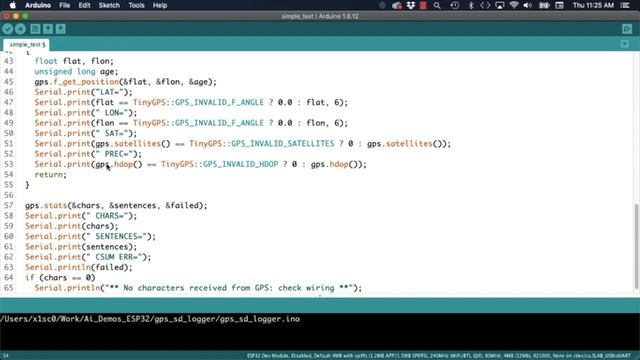Click the Serial.print(" PREC=") line
640x360 pixels.
(x=88, y=154)
